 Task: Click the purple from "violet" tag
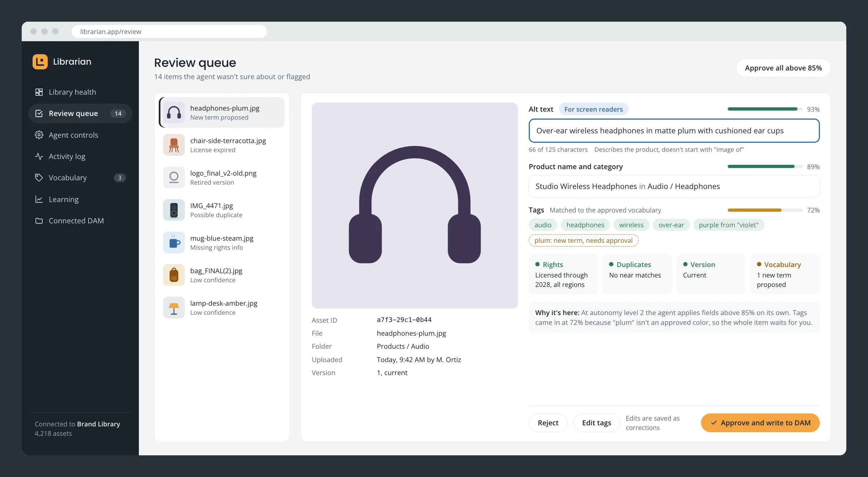point(729,225)
